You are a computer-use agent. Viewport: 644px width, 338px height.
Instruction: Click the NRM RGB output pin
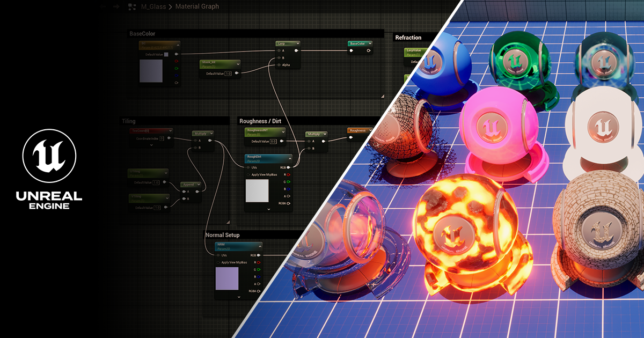[259, 255]
